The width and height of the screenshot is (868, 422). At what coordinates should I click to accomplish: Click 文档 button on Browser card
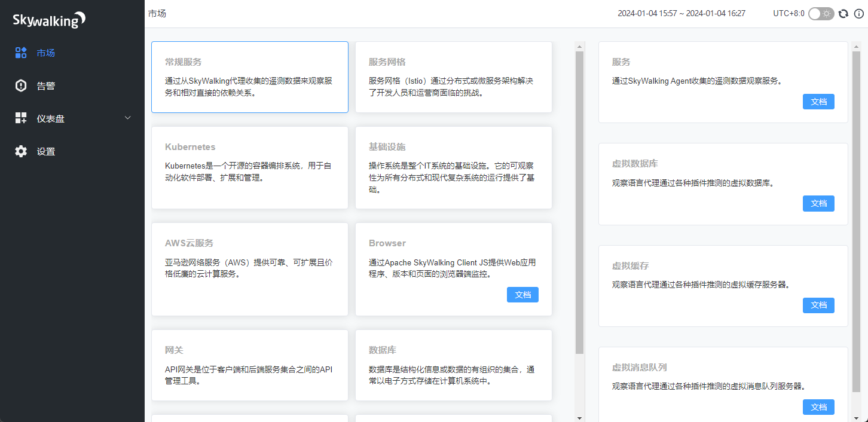[522, 295]
